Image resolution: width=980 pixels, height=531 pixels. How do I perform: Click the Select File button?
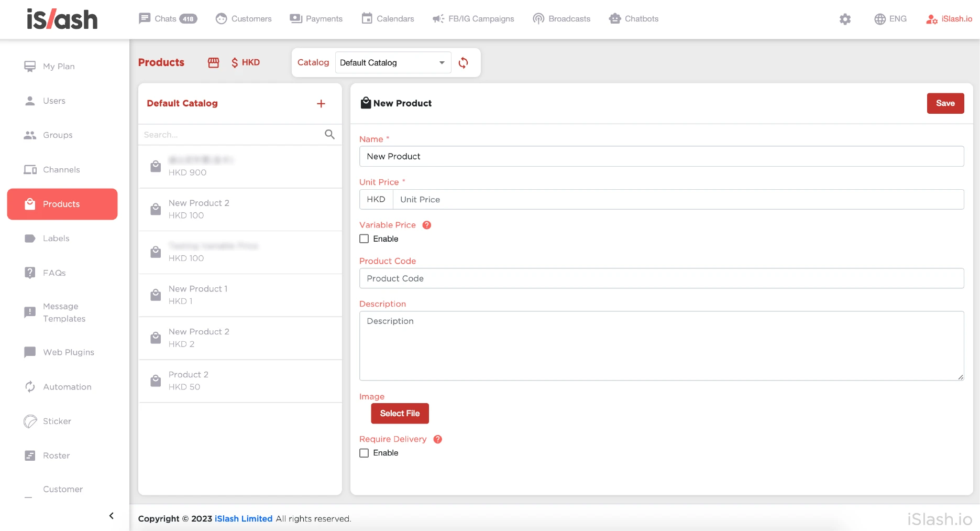click(x=400, y=414)
